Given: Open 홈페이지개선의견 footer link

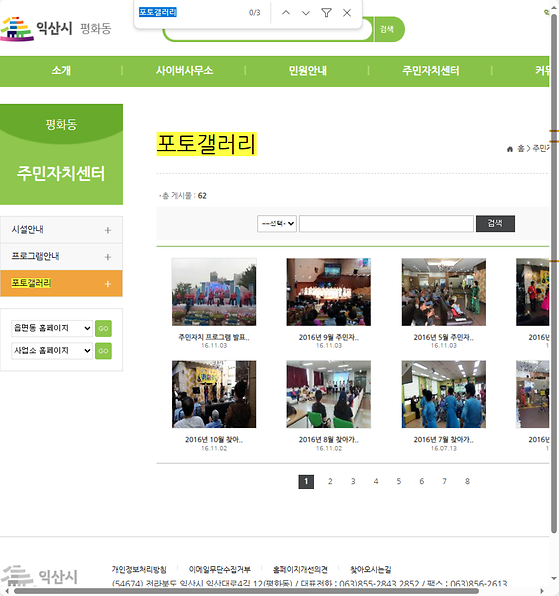Looking at the screenshot, I should coord(300,569).
